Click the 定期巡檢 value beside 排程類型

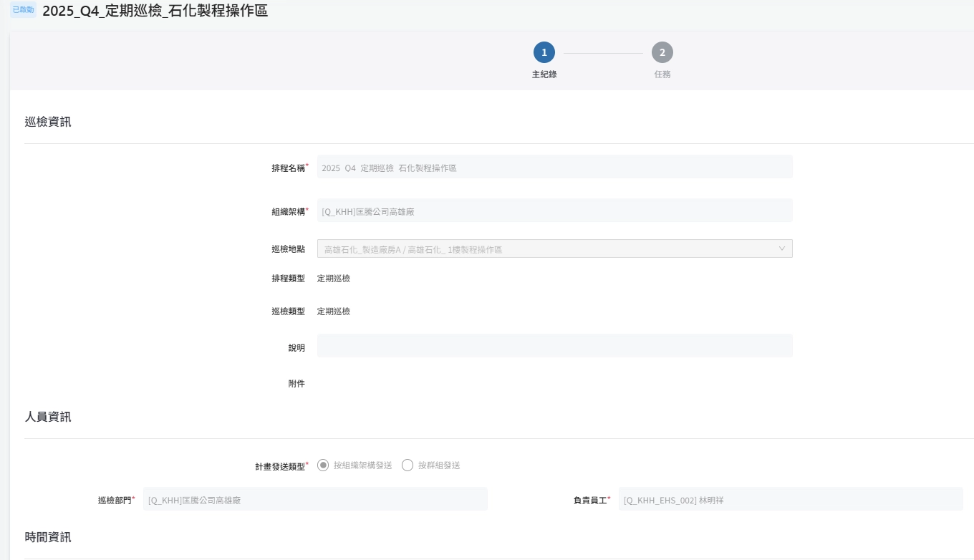point(334,279)
